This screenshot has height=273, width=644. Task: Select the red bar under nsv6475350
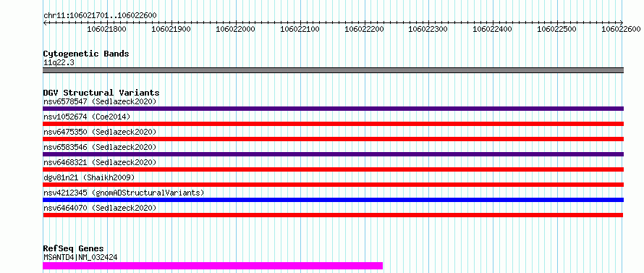(333, 139)
